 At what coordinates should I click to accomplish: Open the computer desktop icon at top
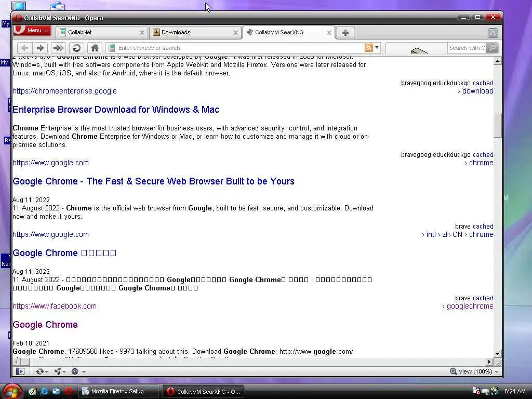19,6
